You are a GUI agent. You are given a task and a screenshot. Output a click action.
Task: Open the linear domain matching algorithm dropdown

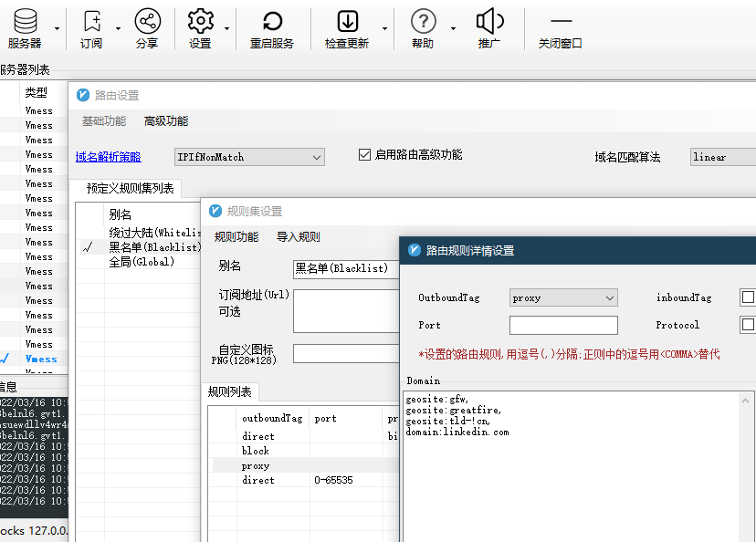(723, 157)
